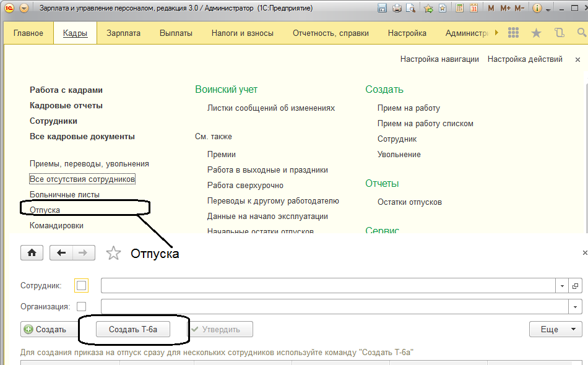Click the Создать Т-6а button
Image resolution: width=588 pixels, height=365 pixels.
click(x=133, y=329)
